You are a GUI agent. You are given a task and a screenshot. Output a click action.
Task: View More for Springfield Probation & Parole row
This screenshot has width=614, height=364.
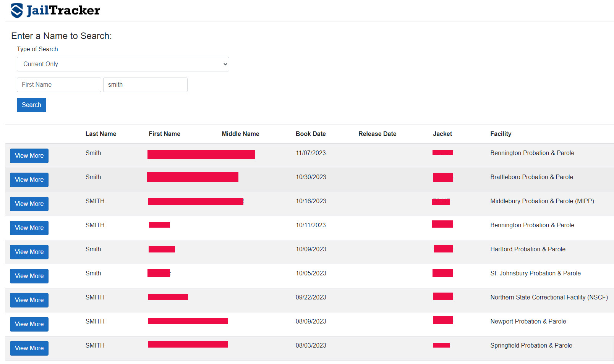click(x=29, y=348)
